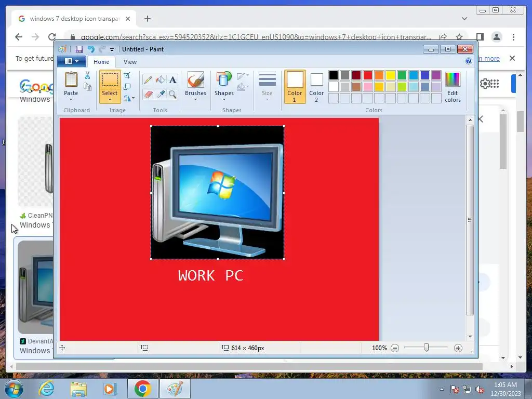532x399 pixels.
Task: Switch to the Home ribbon tab
Action: coord(101,62)
